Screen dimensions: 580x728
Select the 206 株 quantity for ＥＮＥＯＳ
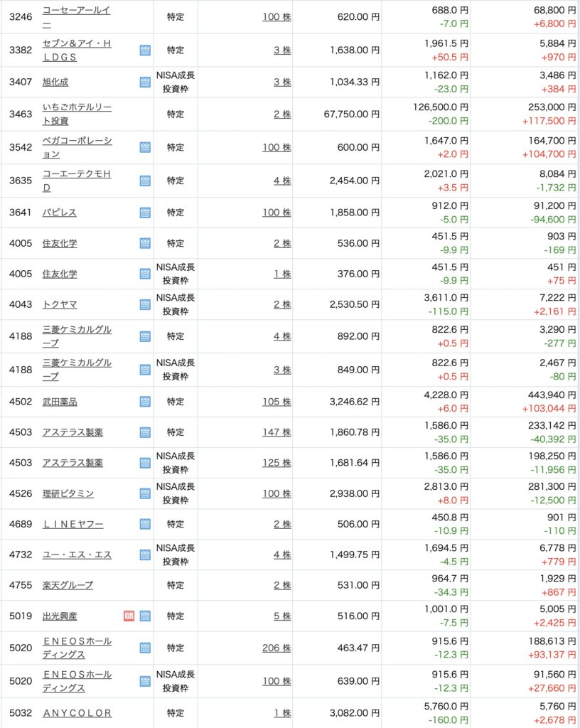[x=276, y=648]
